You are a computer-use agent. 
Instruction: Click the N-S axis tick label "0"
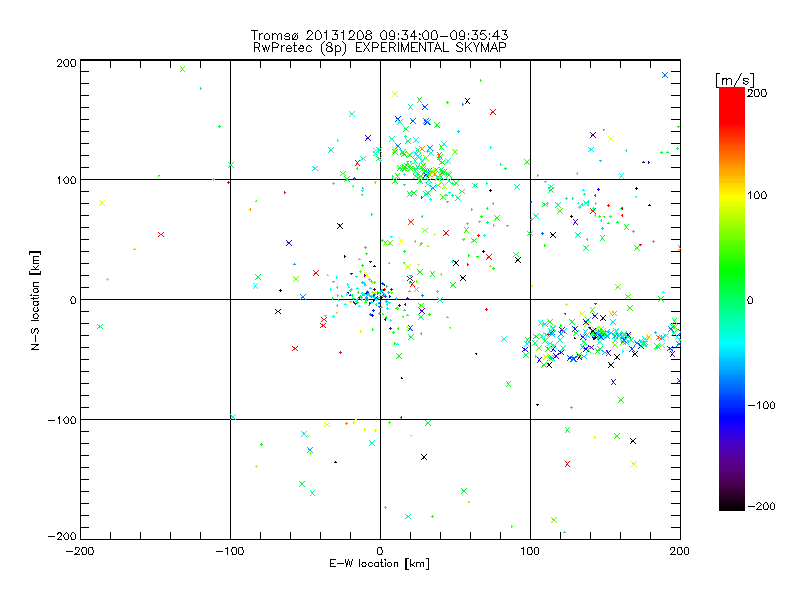73,300
